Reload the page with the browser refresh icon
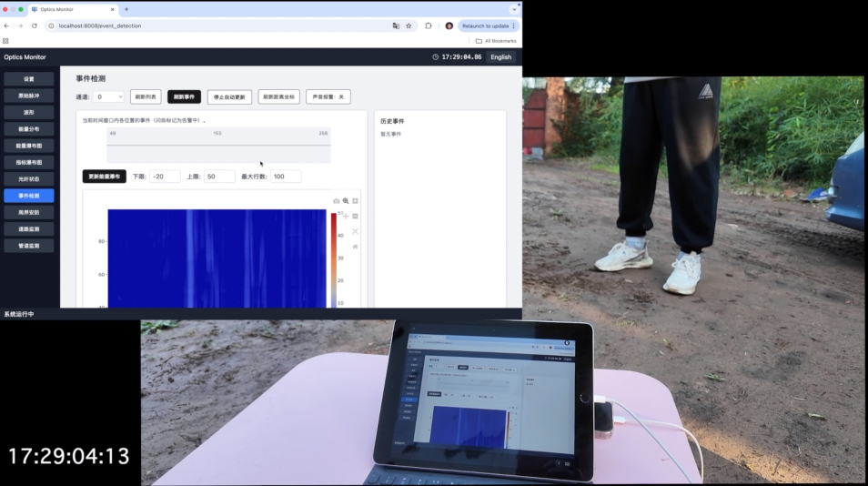Screen dimensions: 868x486 32,25
